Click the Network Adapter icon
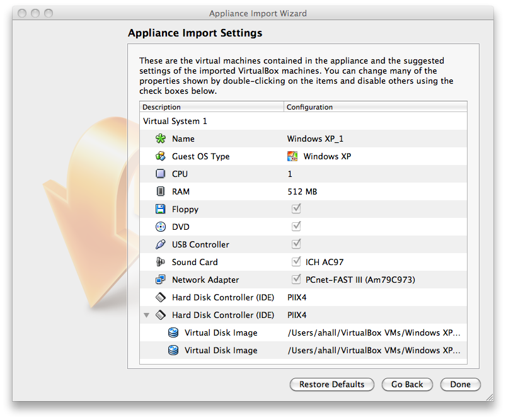 [160, 280]
